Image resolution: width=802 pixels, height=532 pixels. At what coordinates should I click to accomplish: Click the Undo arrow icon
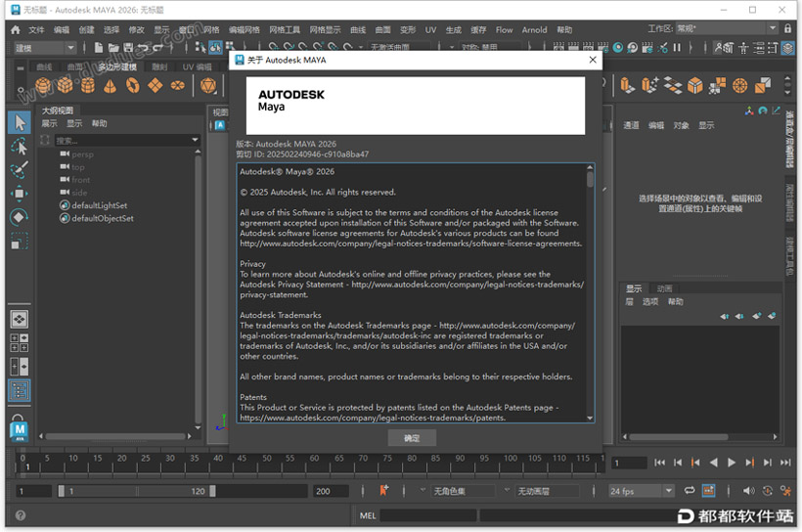point(143,48)
